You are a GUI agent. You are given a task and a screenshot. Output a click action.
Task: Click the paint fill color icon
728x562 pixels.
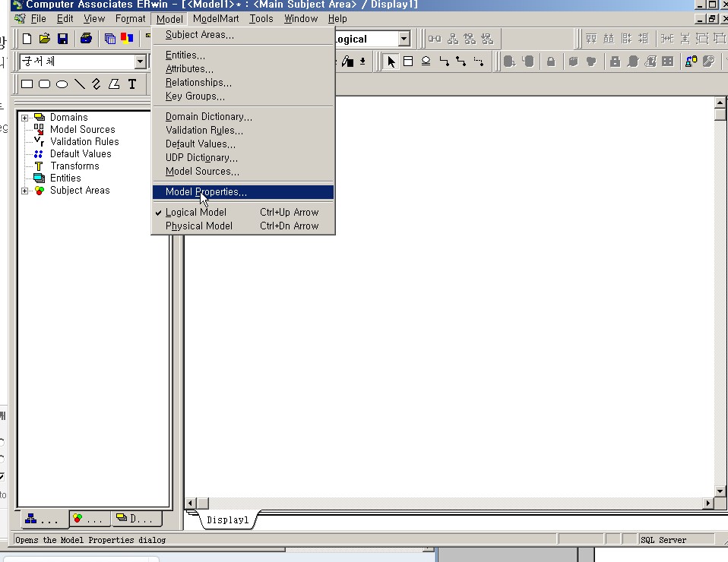[348, 62]
